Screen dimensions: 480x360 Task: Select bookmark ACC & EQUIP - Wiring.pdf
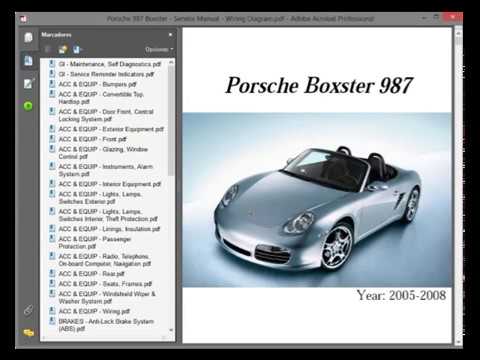point(94,311)
